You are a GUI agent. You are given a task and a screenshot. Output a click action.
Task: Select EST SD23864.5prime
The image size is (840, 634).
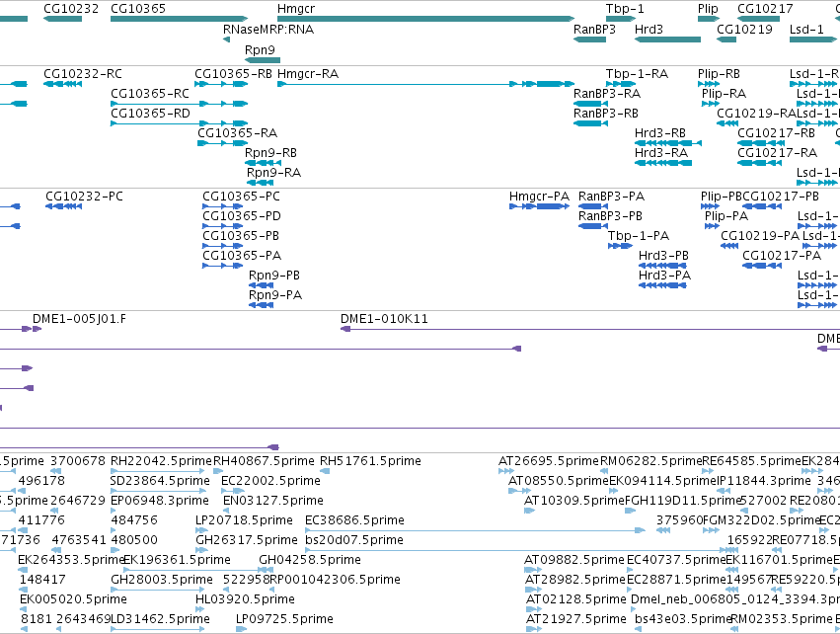pyautogui.click(x=160, y=481)
